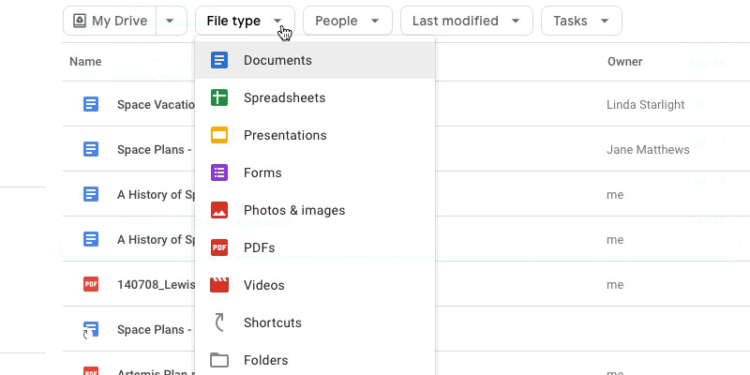Screen dimensions: 750x375
Task: Select PDFs from the file type list
Action: [x=315, y=248]
